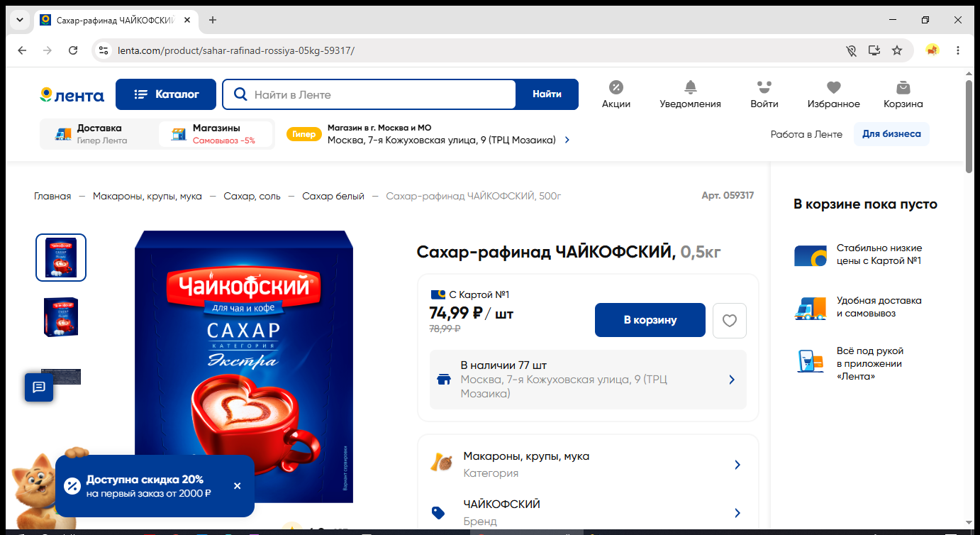Image resolution: width=980 pixels, height=535 pixels.
Task: Select the second product thumbnail
Action: pyautogui.click(x=61, y=316)
